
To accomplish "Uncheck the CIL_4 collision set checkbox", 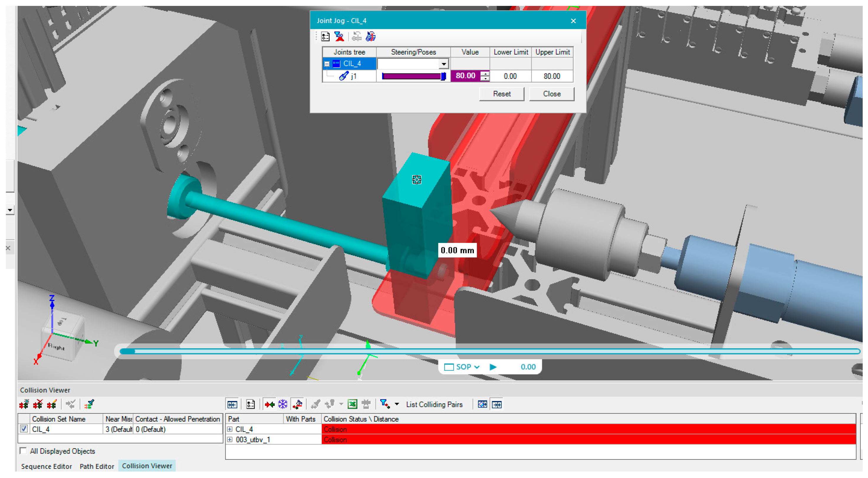I will [24, 429].
